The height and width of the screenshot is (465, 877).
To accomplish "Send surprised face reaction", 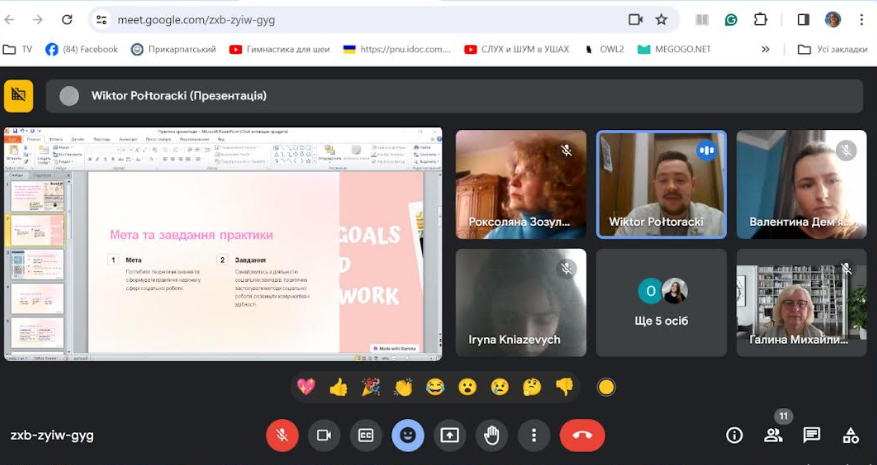I will tap(467, 387).
